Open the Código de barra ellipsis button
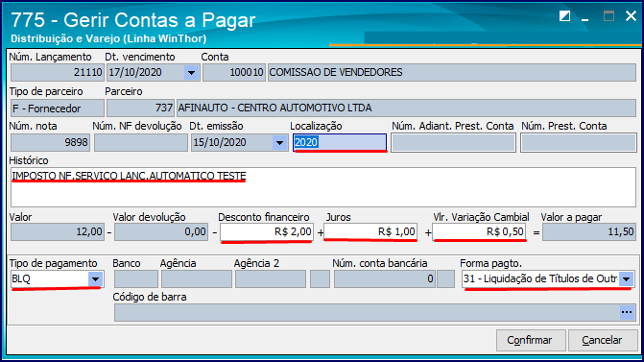This screenshot has height=362, width=644. [627, 313]
